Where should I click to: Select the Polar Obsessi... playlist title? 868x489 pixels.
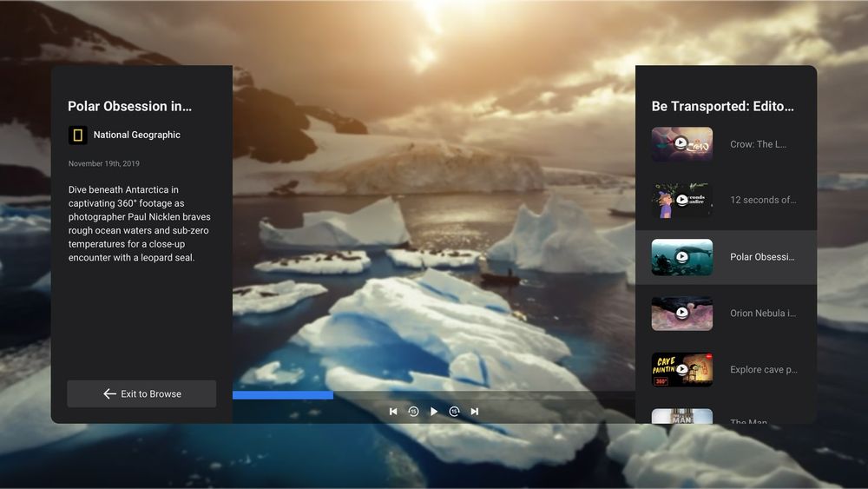pyautogui.click(x=762, y=257)
